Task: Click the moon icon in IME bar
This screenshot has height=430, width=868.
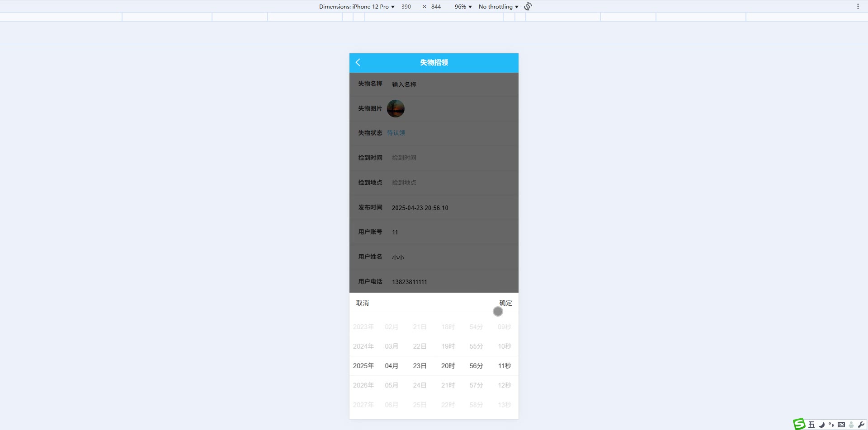Action: pyautogui.click(x=821, y=425)
